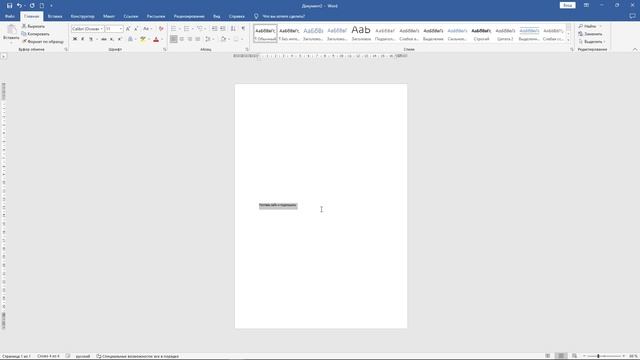Apply the yellow text highlight color
Screen dimensions: 640x360
[143, 39]
